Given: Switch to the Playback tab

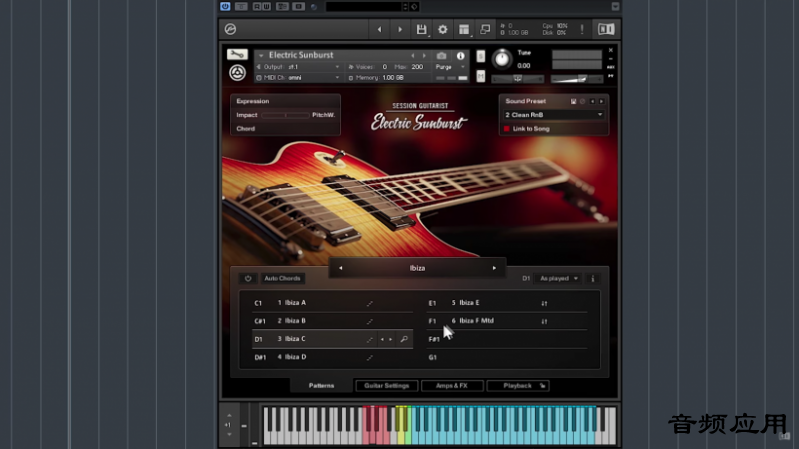Looking at the screenshot, I should [518, 386].
